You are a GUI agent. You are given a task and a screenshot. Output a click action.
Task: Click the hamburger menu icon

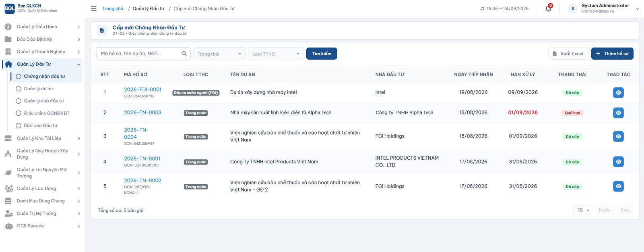pos(94,8)
